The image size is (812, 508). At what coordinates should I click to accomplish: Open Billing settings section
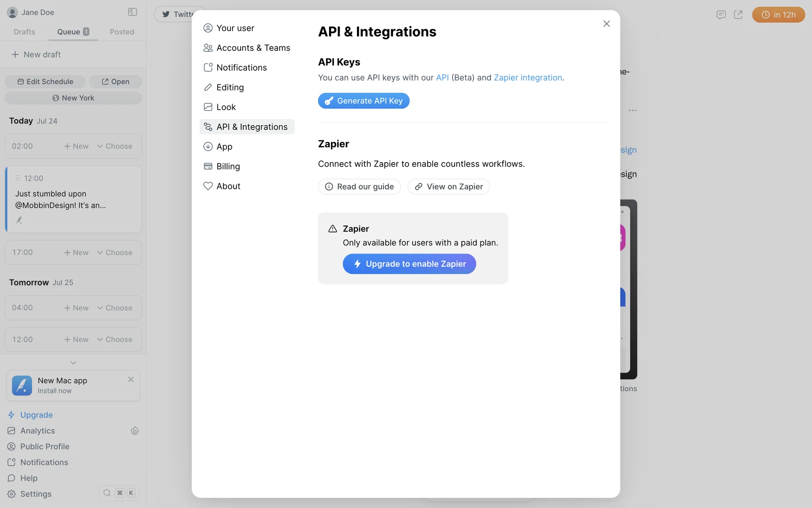click(x=228, y=166)
